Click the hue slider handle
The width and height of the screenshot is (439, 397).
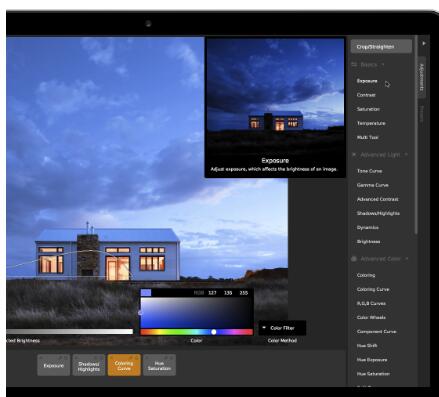(214, 332)
